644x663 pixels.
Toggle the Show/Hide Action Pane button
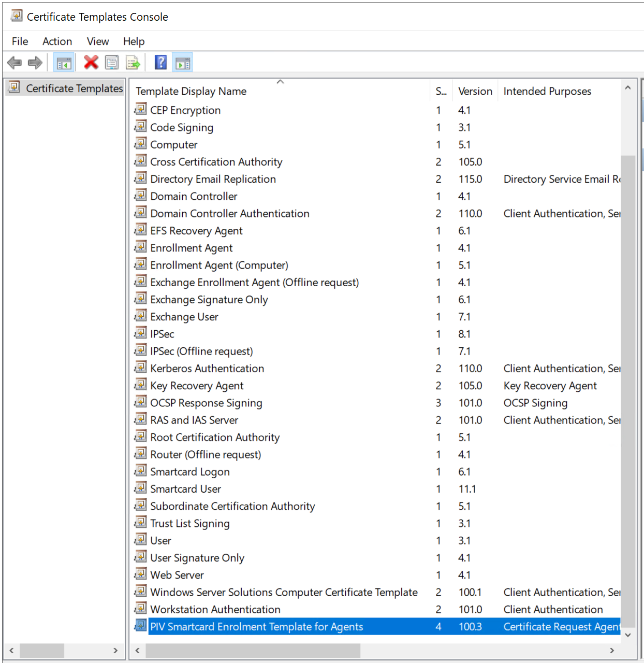pos(183,63)
